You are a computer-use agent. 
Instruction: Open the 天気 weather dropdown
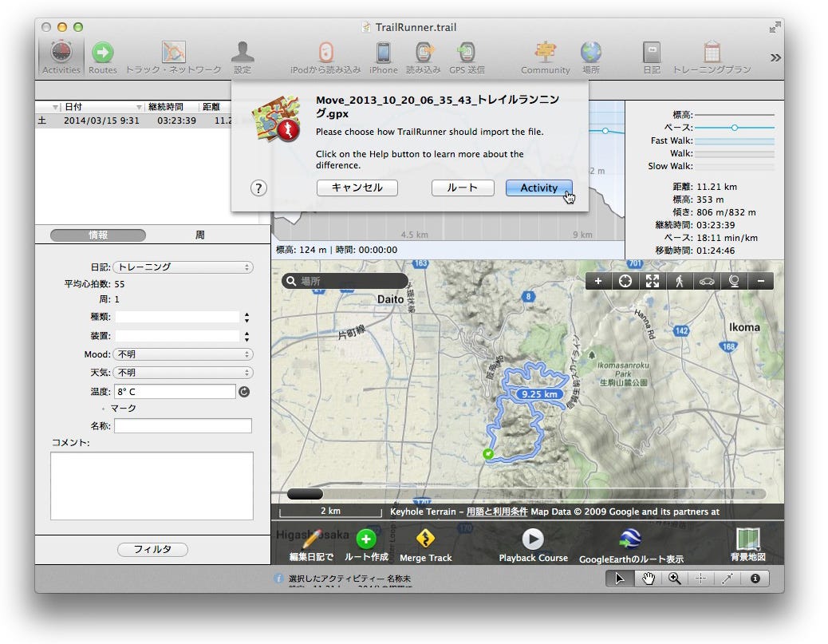(x=183, y=373)
